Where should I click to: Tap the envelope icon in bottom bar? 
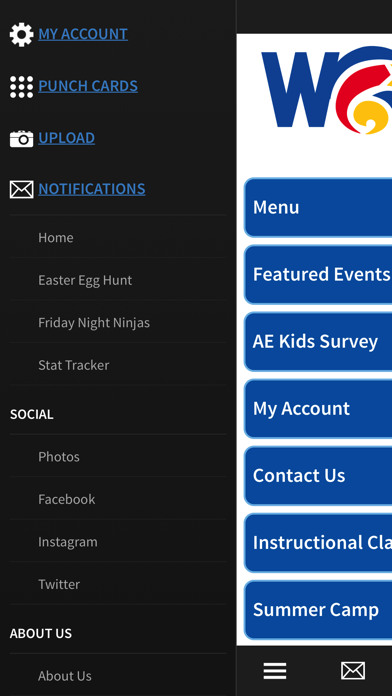click(x=353, y=671)
